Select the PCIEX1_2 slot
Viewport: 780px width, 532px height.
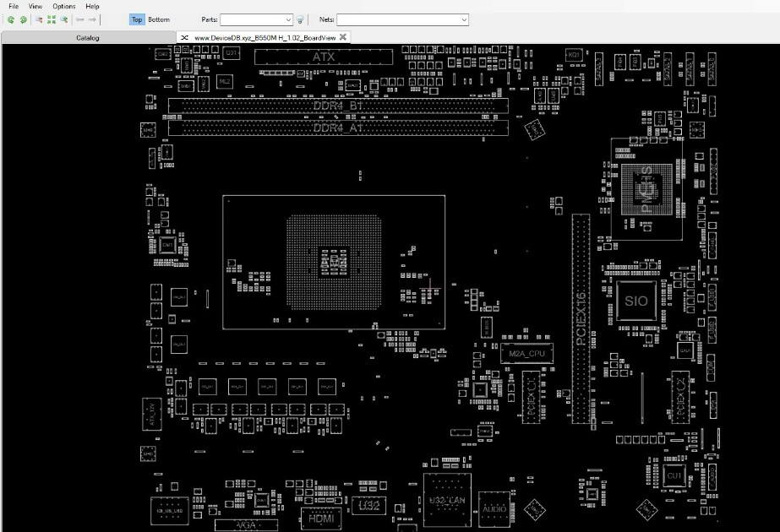pos(680,397)
